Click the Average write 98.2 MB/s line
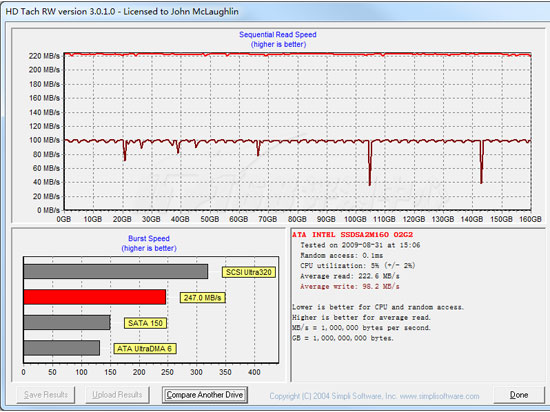The width and height of the screenshot is (550, 412). (x=350, y=286)
